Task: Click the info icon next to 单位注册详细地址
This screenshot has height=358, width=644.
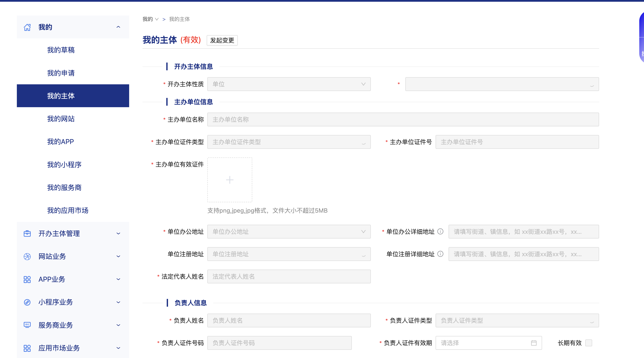Action: 440,254
